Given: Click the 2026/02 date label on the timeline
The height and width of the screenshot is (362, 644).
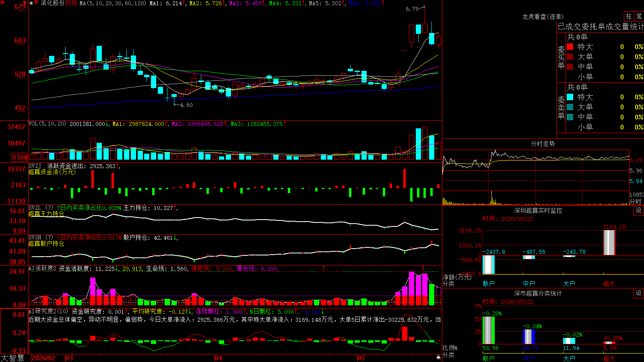Looking at the screenshot, I should tap(43, 358).
